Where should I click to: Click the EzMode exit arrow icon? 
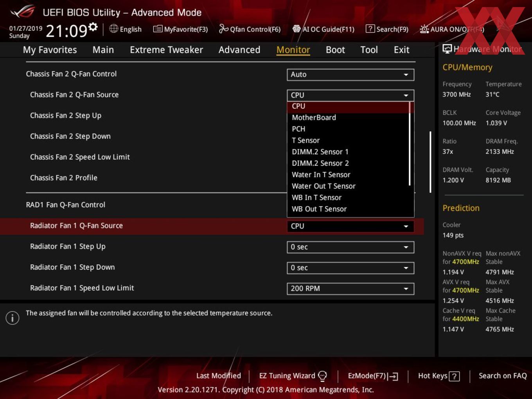click(393, 376)
